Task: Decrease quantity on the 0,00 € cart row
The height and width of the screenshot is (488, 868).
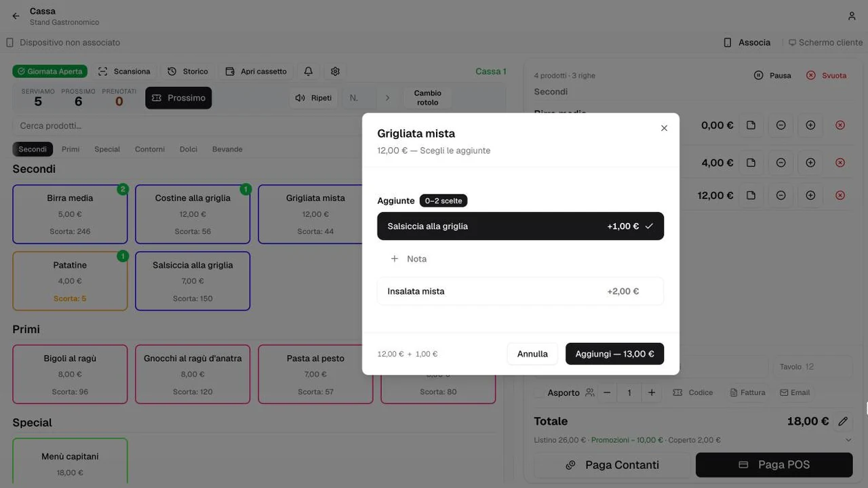Action: point(781,125)
